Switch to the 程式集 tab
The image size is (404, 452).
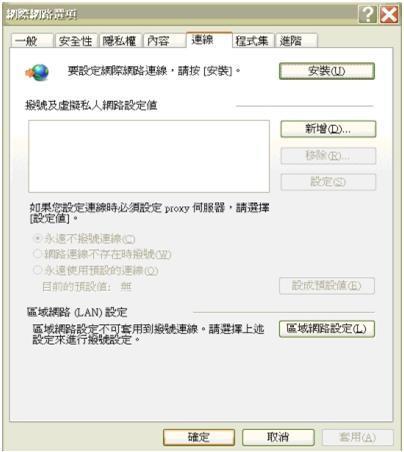point(253,41)
